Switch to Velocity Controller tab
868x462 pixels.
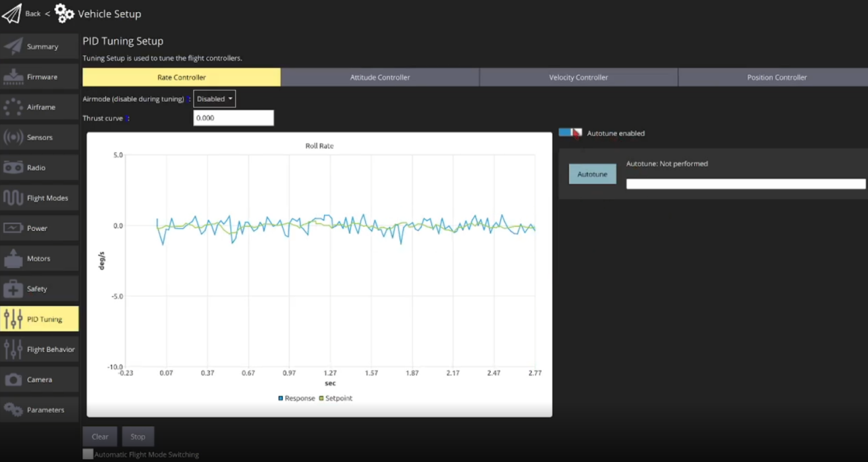578,78
